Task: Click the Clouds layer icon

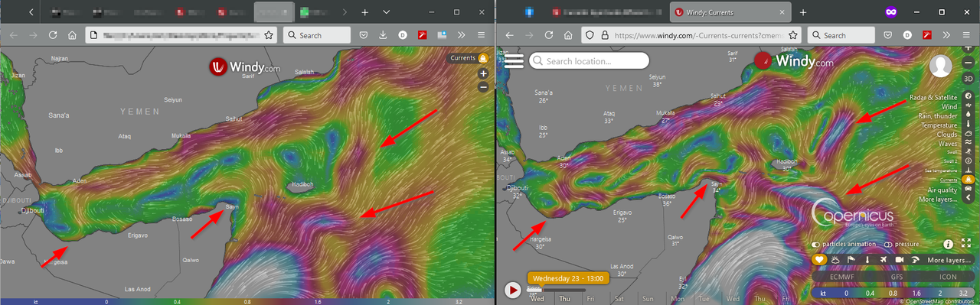Action: click(968, 133)
